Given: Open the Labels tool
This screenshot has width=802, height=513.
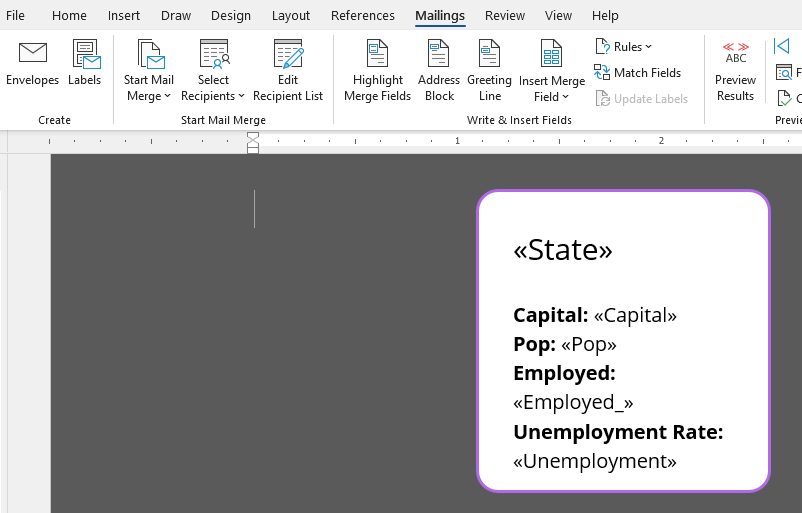Looking at the screenshot, I should tap(85, 55).
